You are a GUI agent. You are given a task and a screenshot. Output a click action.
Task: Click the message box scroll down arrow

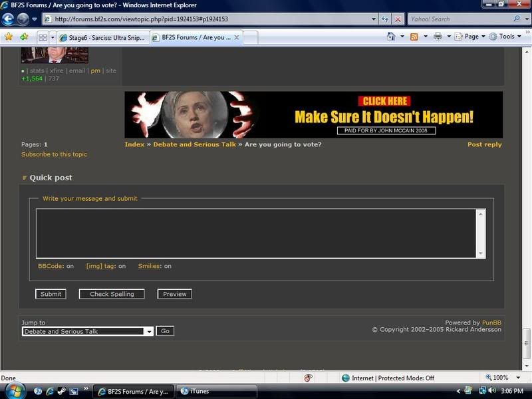point(480,253)
